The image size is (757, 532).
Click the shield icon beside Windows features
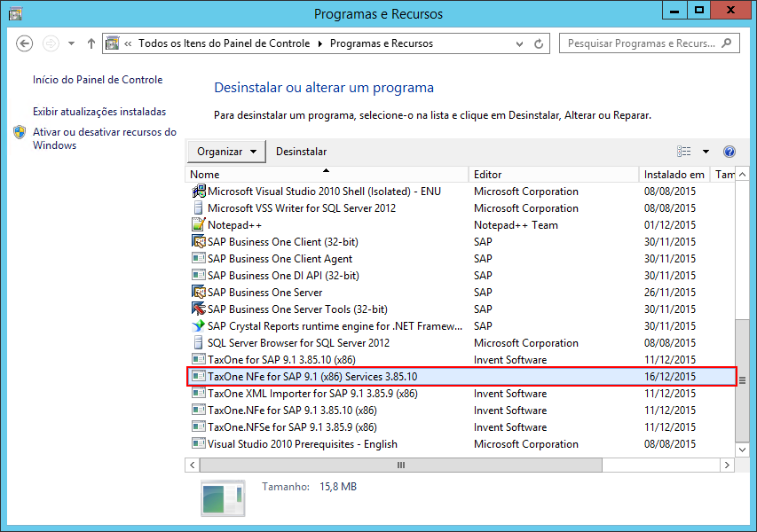pos(20,132)
